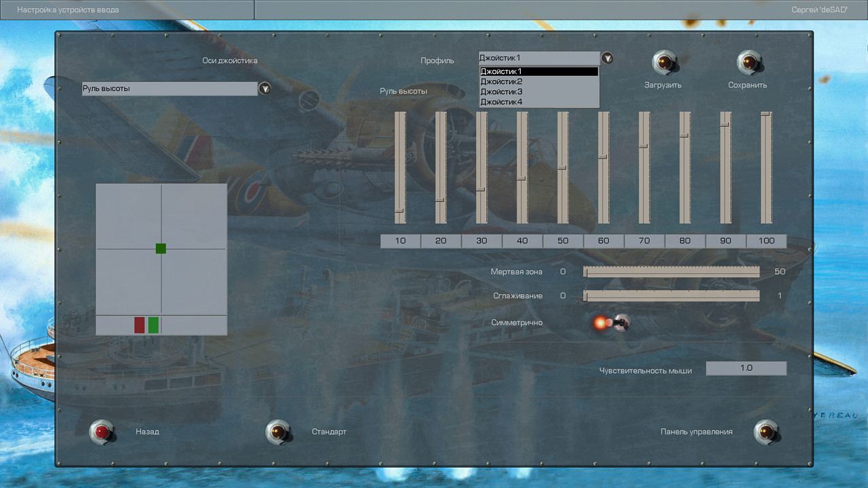The width and height of the screenshot is (868, 488).
Task: Click the vertical curve slider above 70
Action: tap(644, 167)
